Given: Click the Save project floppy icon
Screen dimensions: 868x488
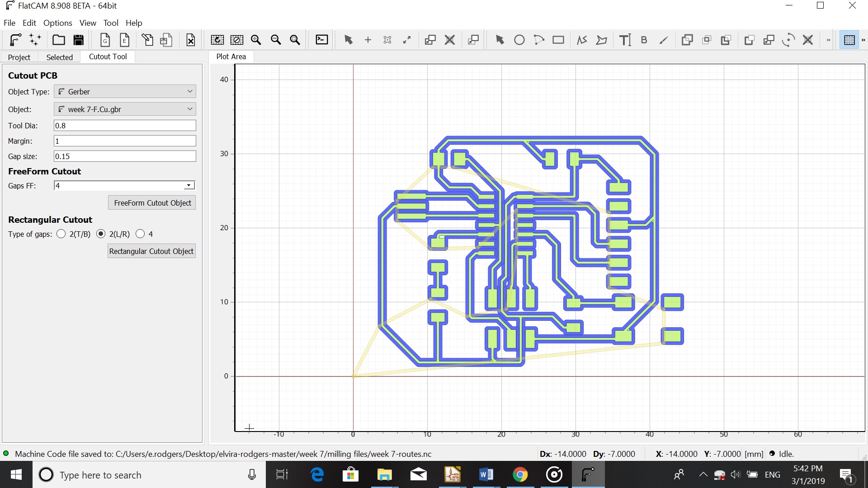Looking at the screenshot, I should click(79, 40).
